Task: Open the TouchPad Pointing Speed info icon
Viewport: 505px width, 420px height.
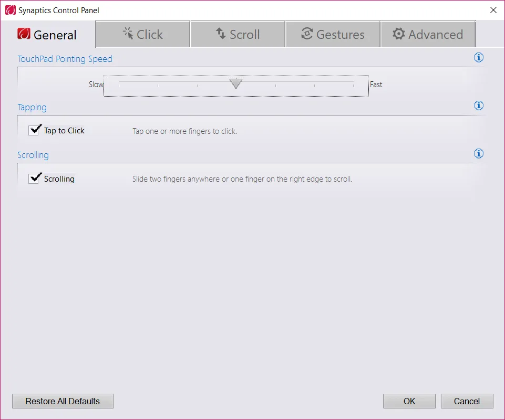Action: (x=479, y=58)
